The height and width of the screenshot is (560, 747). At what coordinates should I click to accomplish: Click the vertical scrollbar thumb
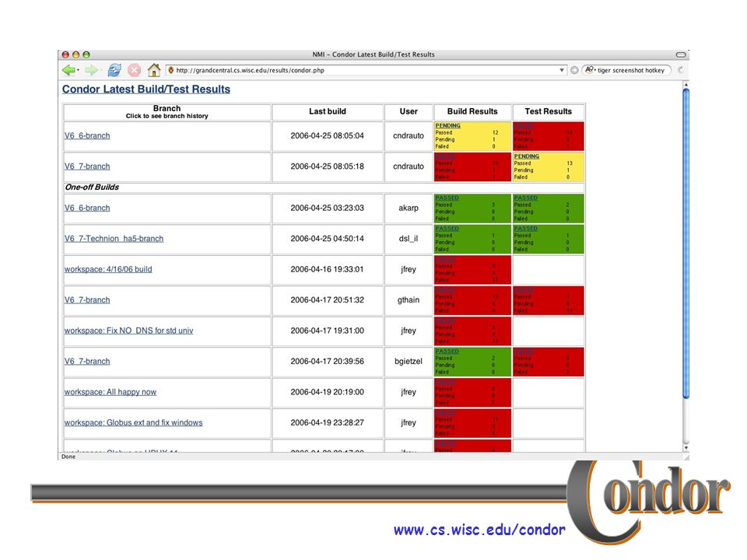coord(686,243)
